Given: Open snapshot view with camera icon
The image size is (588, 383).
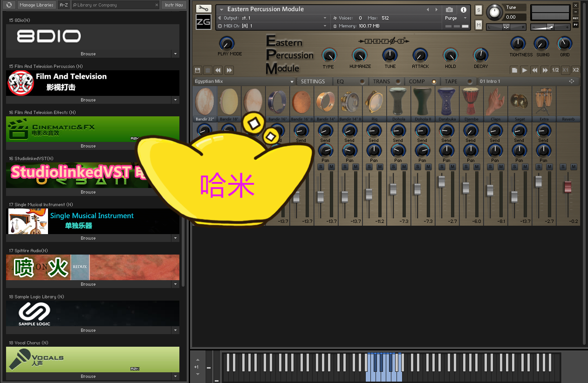Looking at the screenshot, I should 449,9.
